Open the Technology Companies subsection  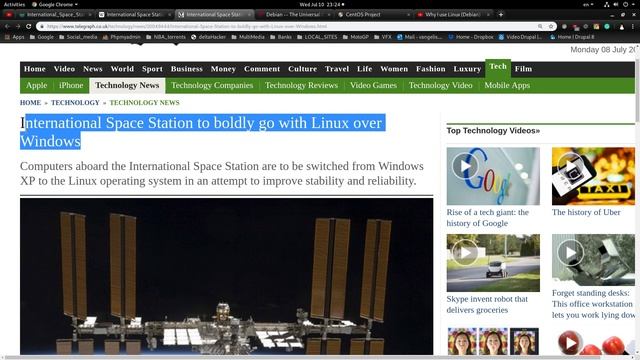tap(212, 85)
